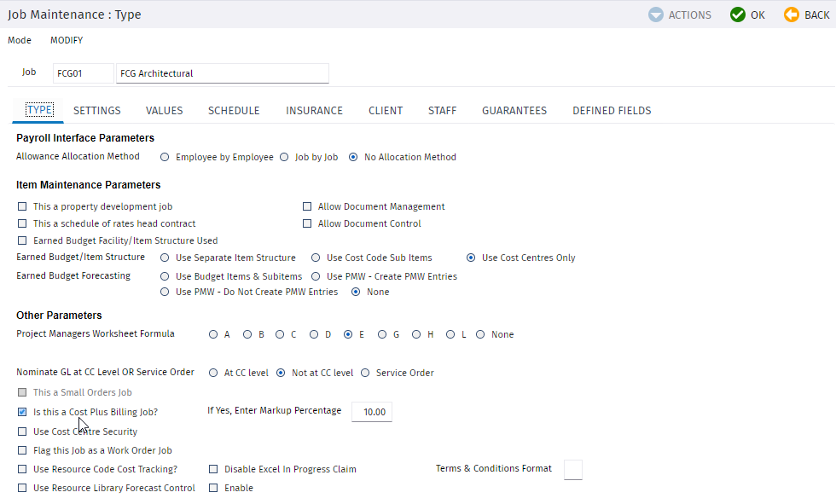836x504 pixels.
Task: Click the green OK checkmark icon
Action: coord(738,14)
